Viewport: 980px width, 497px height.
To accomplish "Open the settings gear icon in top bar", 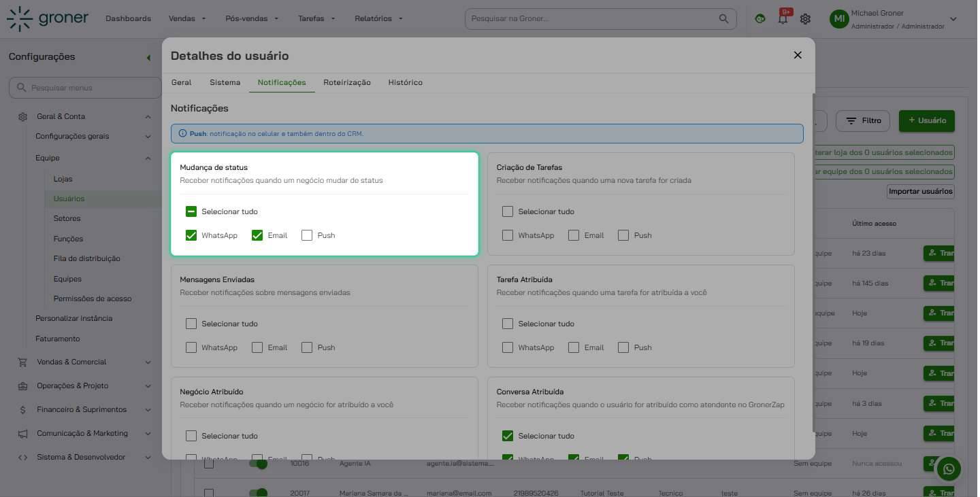I will coord(805,19).
